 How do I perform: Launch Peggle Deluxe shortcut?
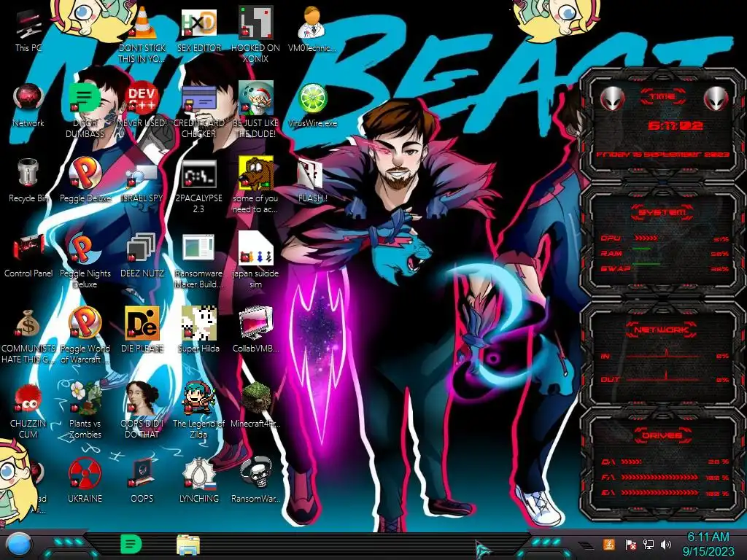pyautogui.click(x=85, y=181)
